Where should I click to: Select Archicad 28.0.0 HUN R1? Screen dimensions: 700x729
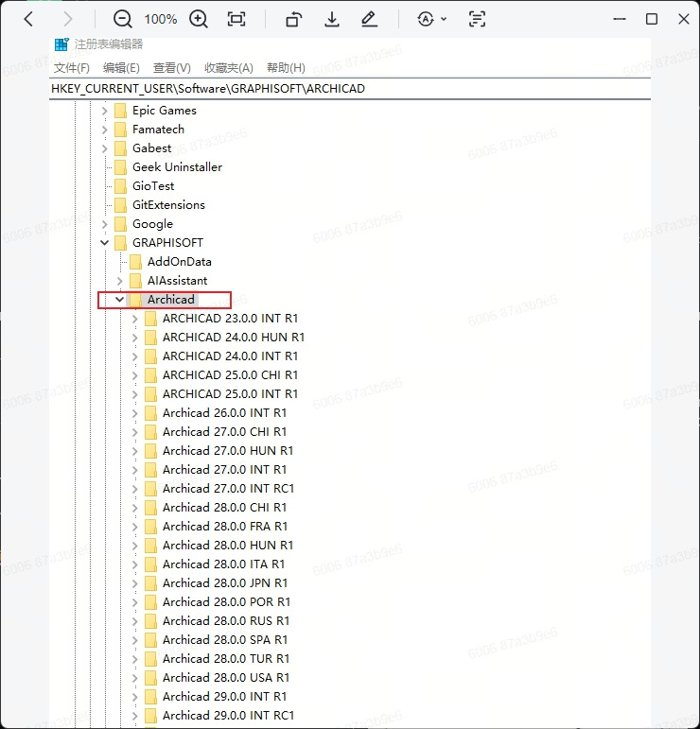(228, 546)
